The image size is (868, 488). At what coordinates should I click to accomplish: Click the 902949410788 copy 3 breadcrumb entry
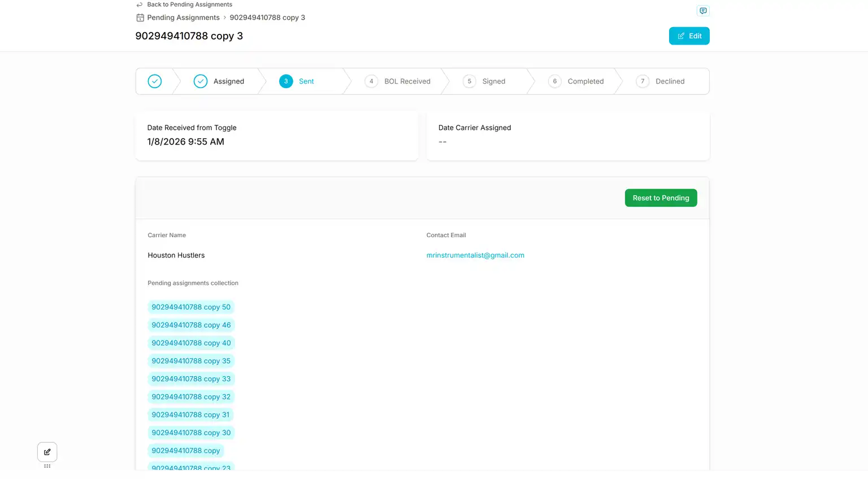pos(268,18)
